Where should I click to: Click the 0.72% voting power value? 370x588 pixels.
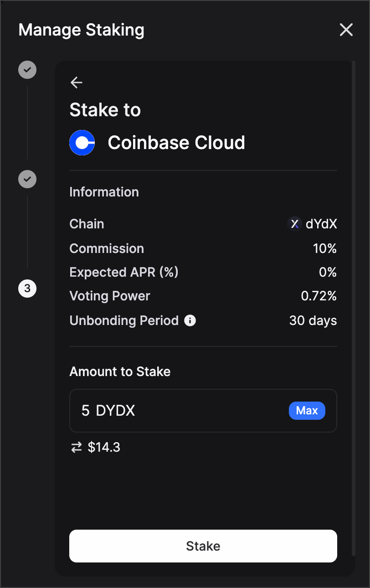click(x=319, y=296)
